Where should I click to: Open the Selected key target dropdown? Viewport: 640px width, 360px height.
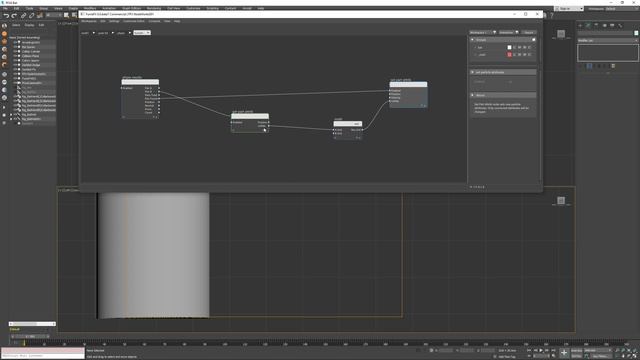click(x=597, y=351)
